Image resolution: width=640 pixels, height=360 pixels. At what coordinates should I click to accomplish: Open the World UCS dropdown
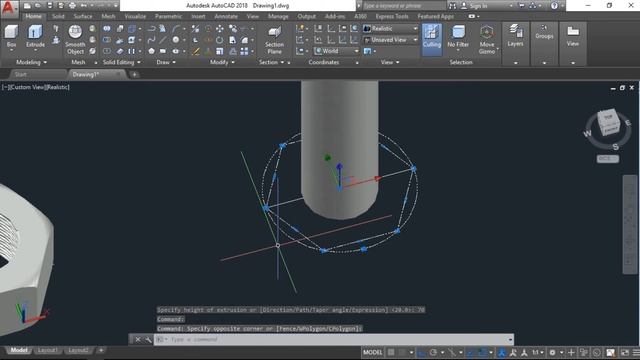point(337,51)
